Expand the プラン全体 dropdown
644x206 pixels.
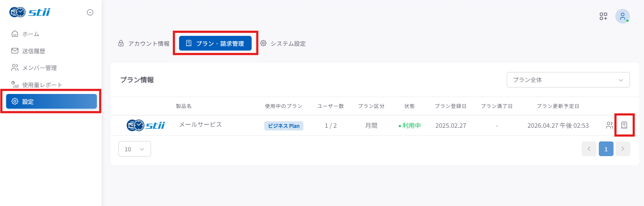[568, 80]
